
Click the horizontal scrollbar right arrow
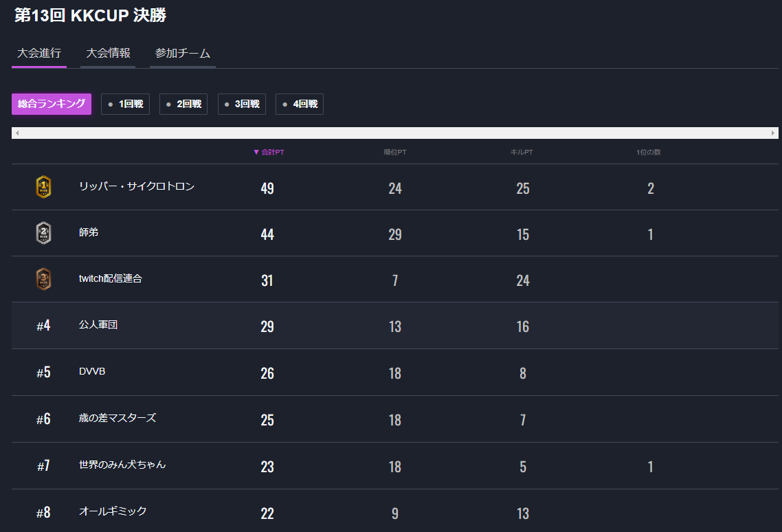point(773,133)
